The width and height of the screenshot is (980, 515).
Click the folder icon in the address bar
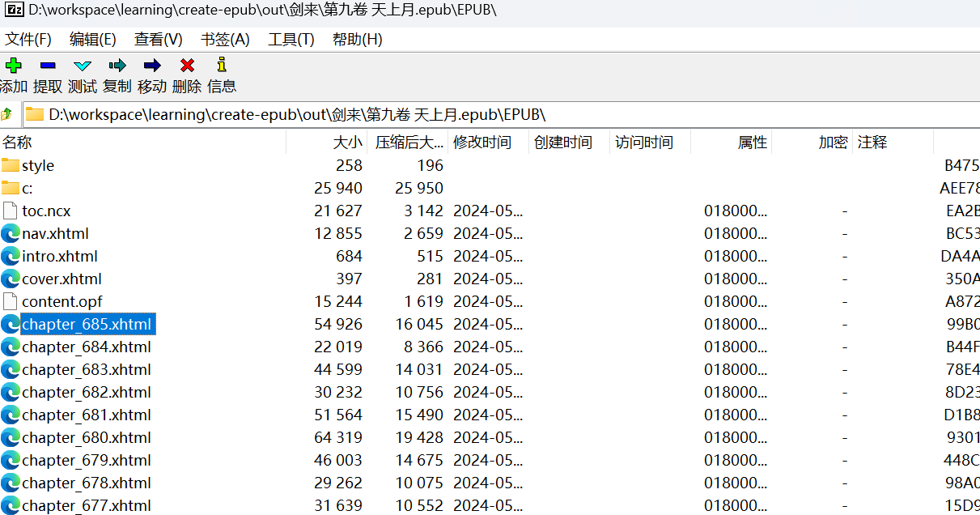33,113
